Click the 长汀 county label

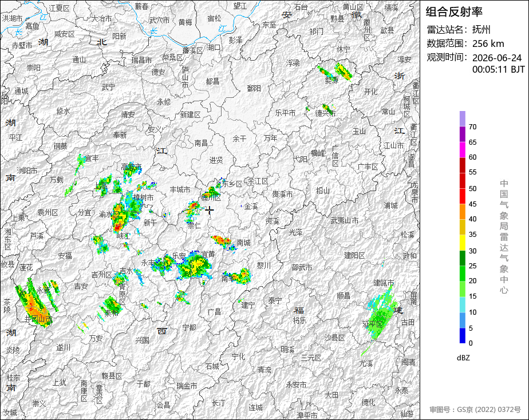[x=219, y=403]
